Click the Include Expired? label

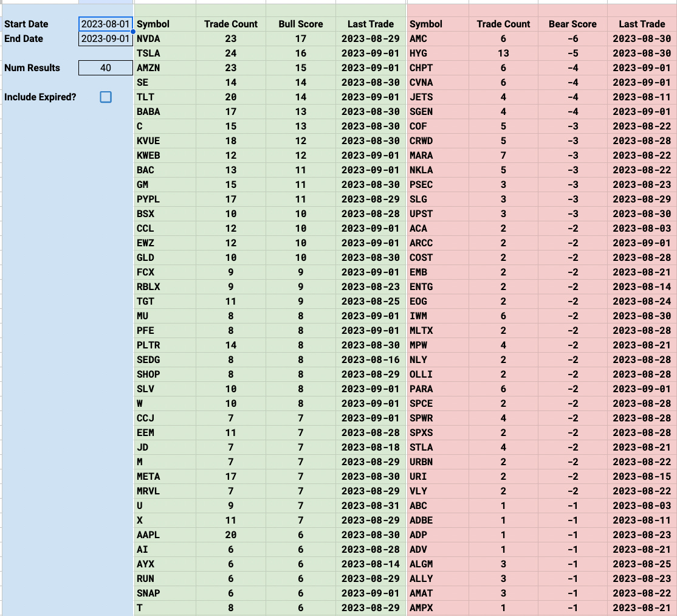40,97
